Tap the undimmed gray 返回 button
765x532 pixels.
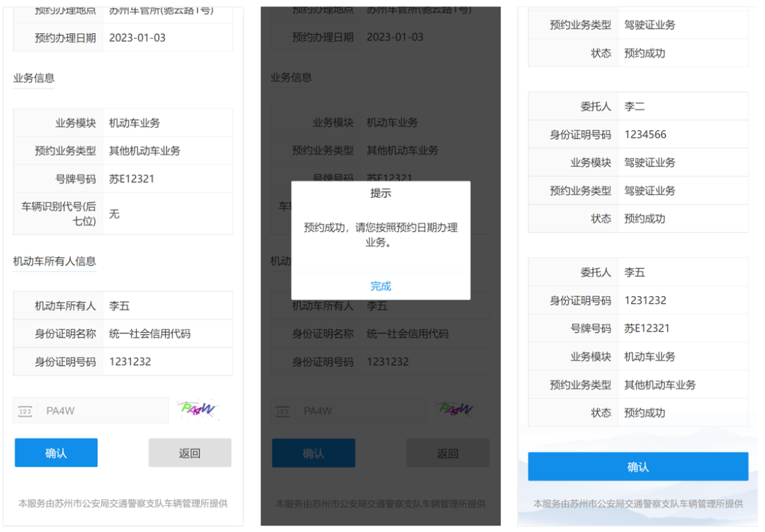[189, 453]
